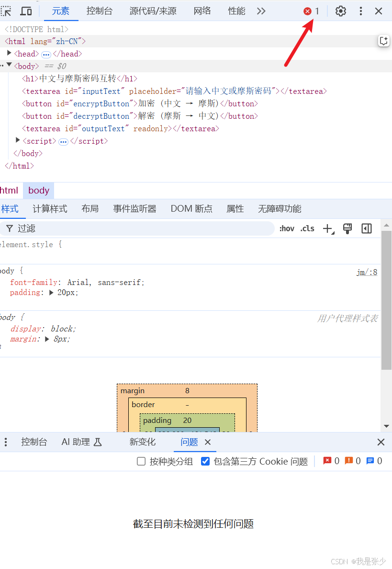Screen dimensions: 392x569
Task: Click the AI assistance sparkle icon
Action: tap(384, 41)
